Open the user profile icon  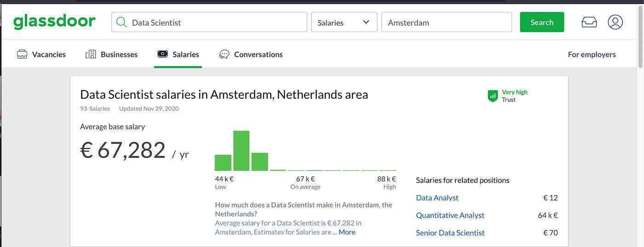[x=615, y=22]
